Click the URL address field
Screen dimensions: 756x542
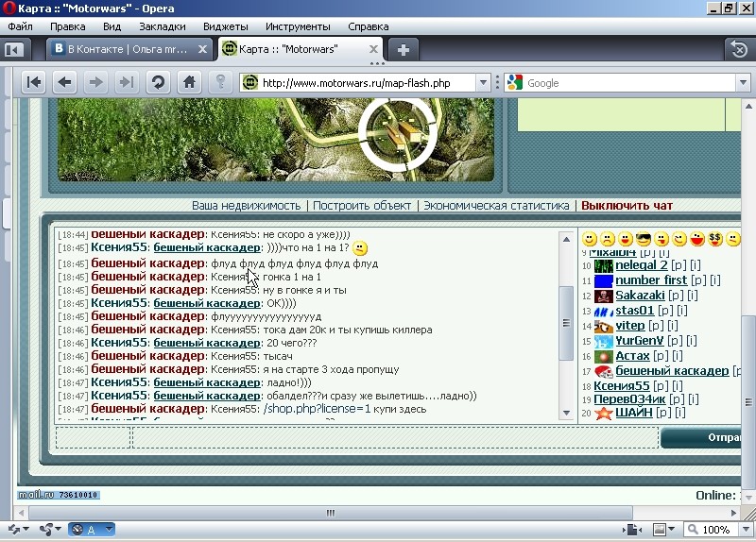tap(368, 83)
